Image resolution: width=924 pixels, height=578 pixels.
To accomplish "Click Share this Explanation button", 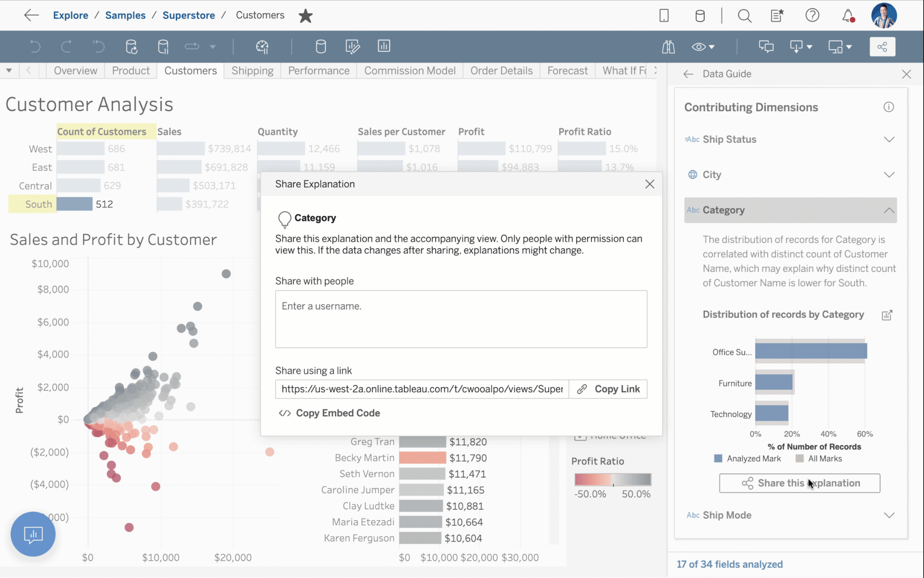I will 800,483.
